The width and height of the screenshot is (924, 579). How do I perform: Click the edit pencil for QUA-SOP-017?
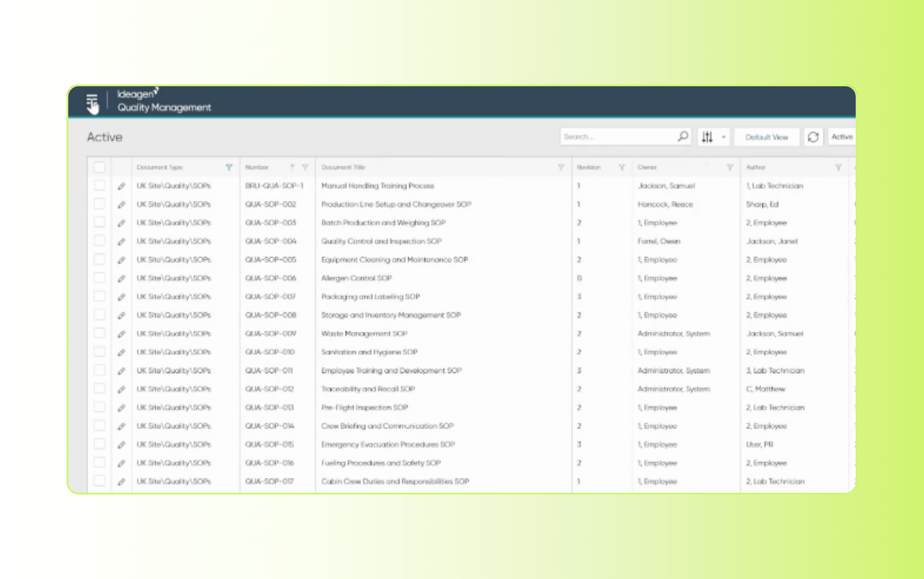point(122,482)
